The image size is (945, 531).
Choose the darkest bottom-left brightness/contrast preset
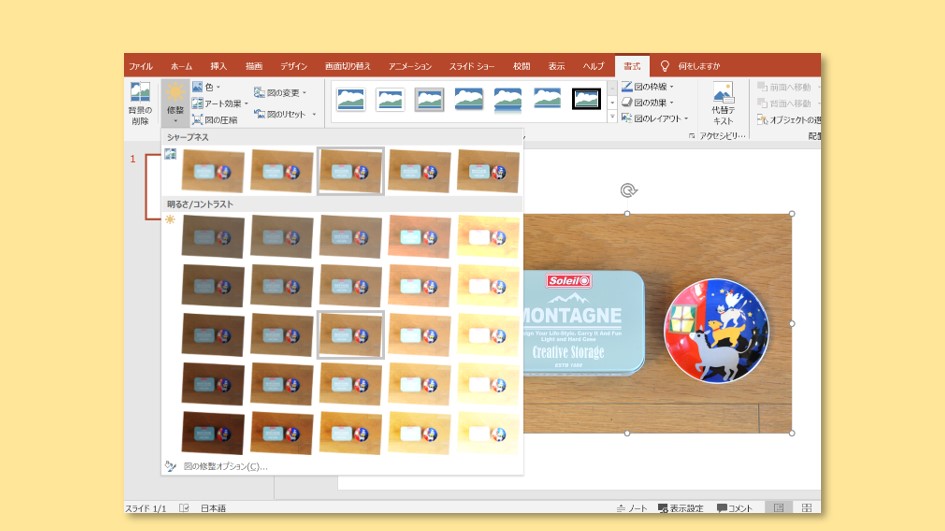coord(213,432)
